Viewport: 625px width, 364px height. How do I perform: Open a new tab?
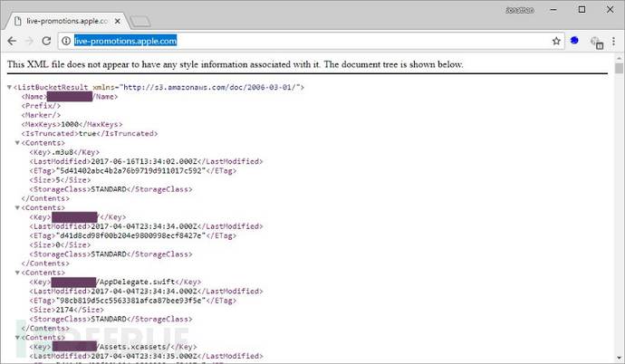pos(140,22)
